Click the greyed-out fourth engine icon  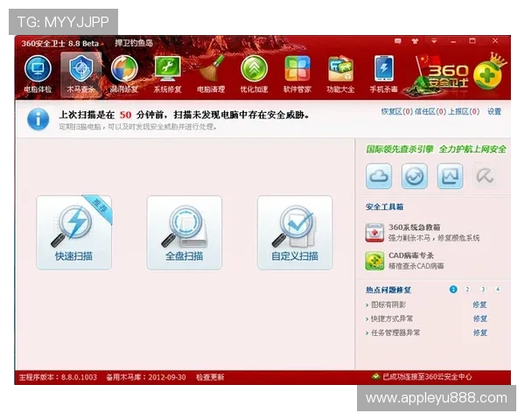tap(485, 176)
